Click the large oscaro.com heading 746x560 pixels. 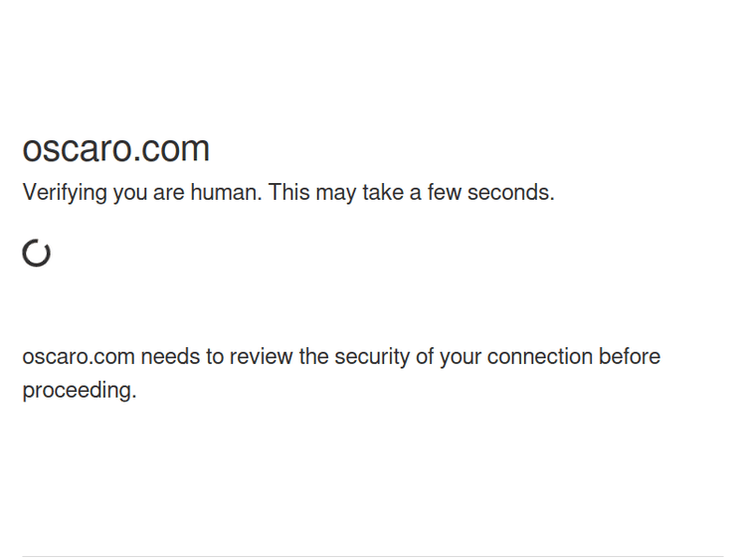coord(116,149)
